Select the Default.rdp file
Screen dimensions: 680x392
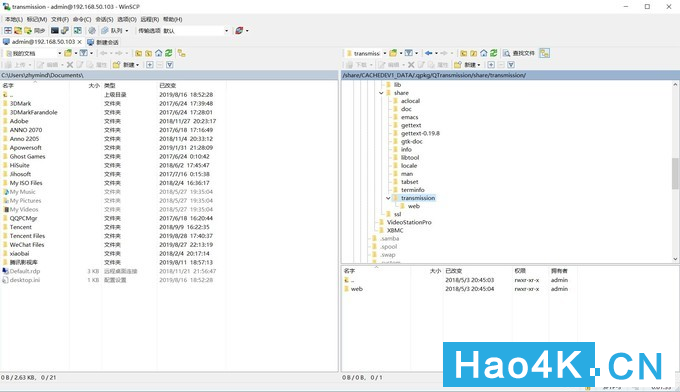(x=25, y=271)
